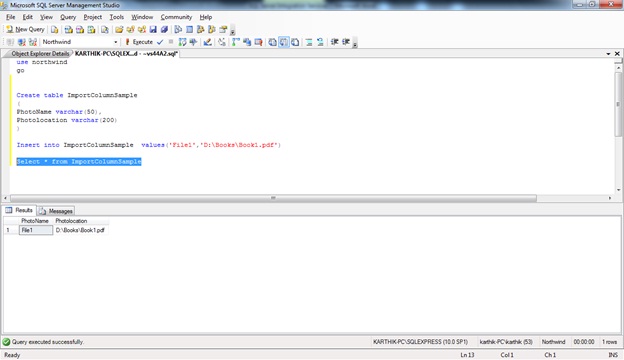The height and width of the screenshot is (360, 624).
Task: Open the active documents list dropdown
Action: tap(608, 54)
